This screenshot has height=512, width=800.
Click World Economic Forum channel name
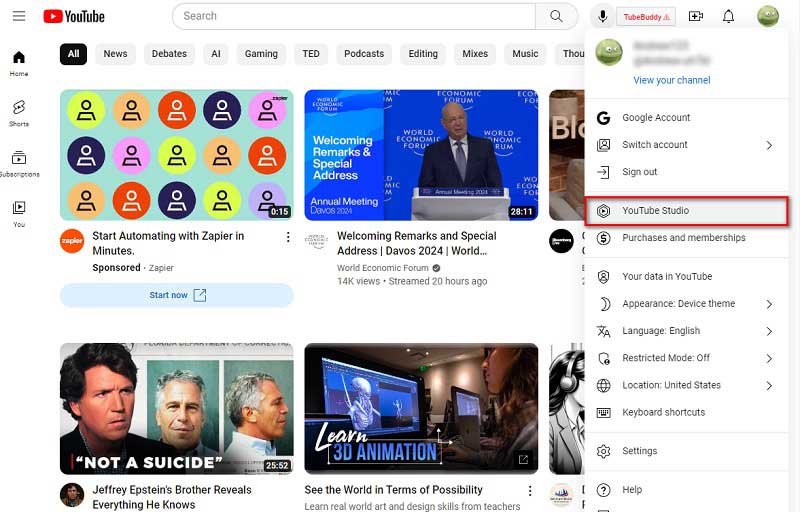(x=383, y=268)
